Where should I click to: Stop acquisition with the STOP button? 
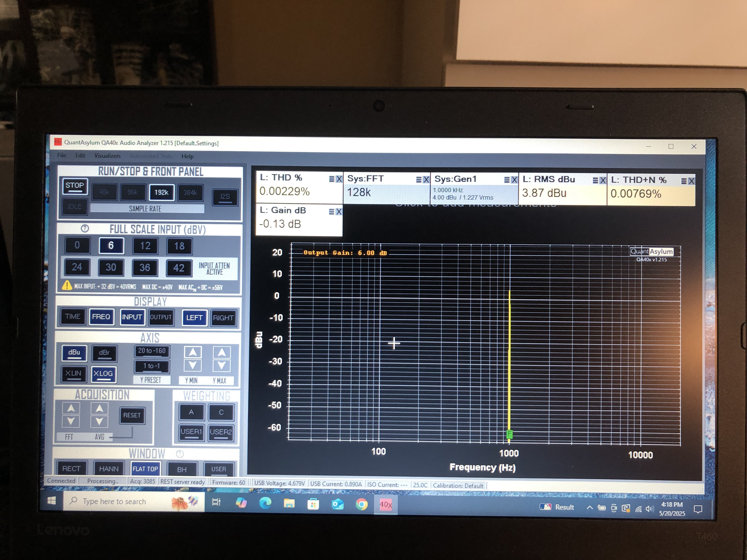point(75,186)
